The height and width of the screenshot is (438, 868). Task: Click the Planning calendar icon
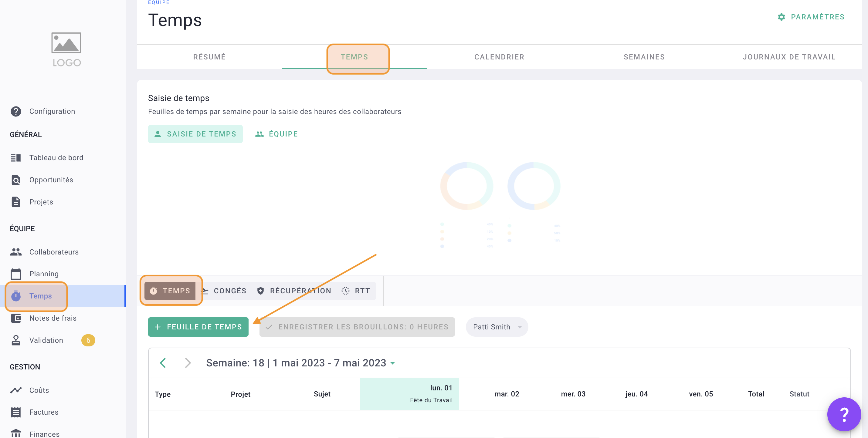click(x=16, y=274)
